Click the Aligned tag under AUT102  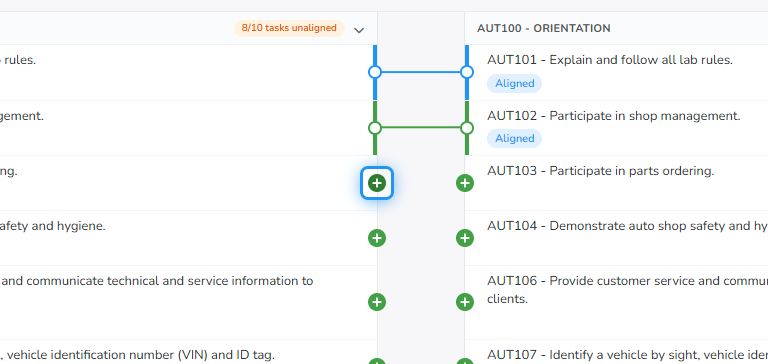click(x=514, y=139)
